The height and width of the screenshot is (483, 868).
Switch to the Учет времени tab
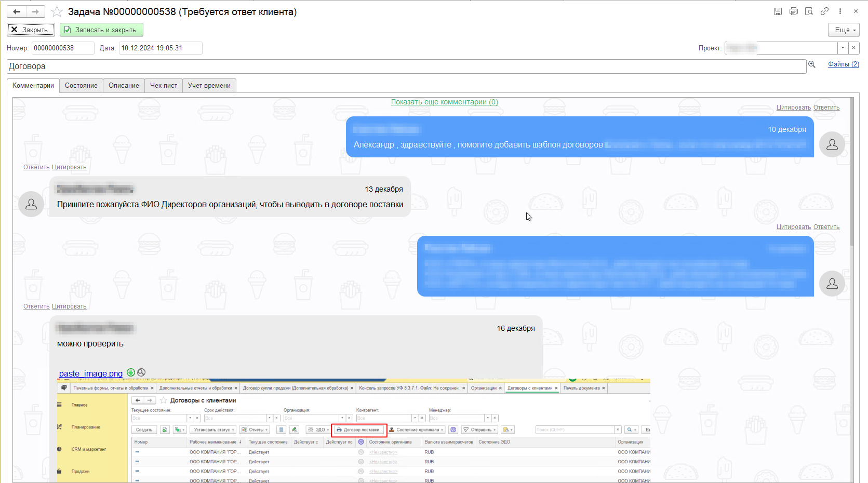(209, 86)
